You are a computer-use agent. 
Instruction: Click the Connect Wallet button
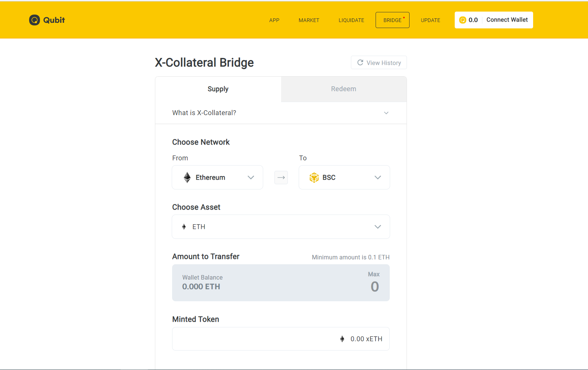coord(507,20)
